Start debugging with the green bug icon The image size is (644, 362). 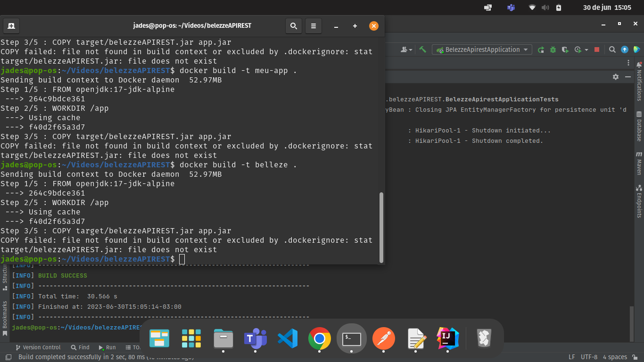coord(553,49)
